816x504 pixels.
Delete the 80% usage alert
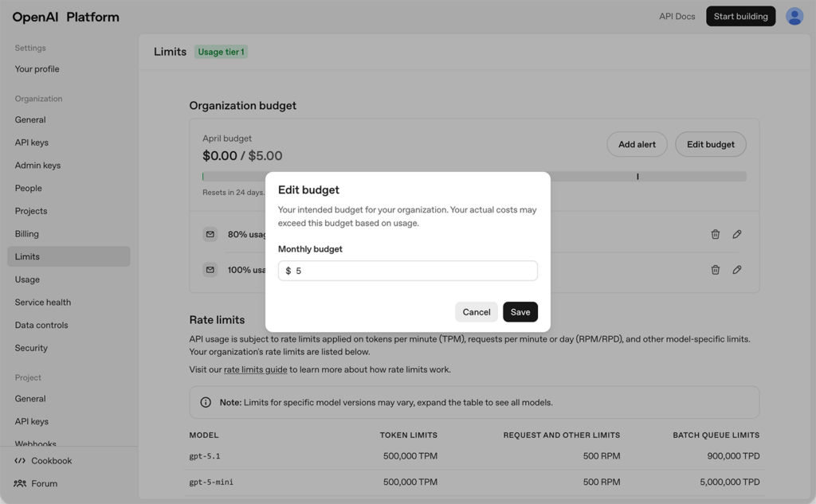[715, 234]
